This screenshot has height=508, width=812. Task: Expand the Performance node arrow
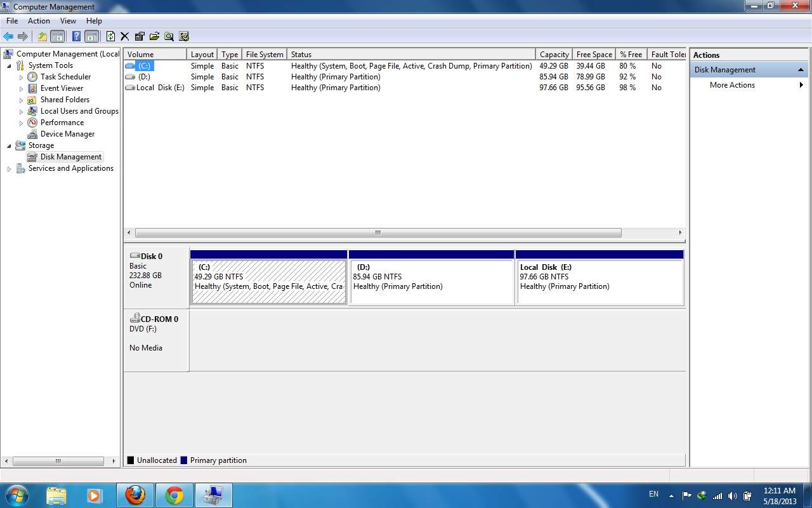[21, 123]
